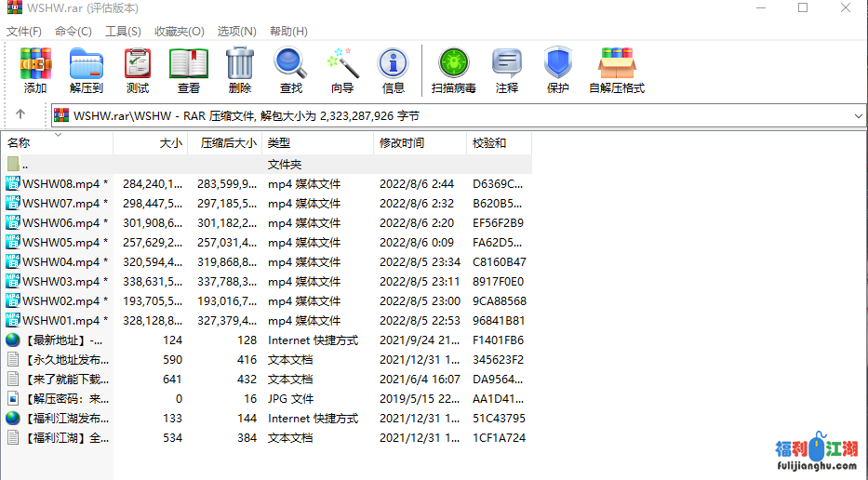
Task: Sort by Modified time (修改时间) column
Action: click(x=402, y=143)
